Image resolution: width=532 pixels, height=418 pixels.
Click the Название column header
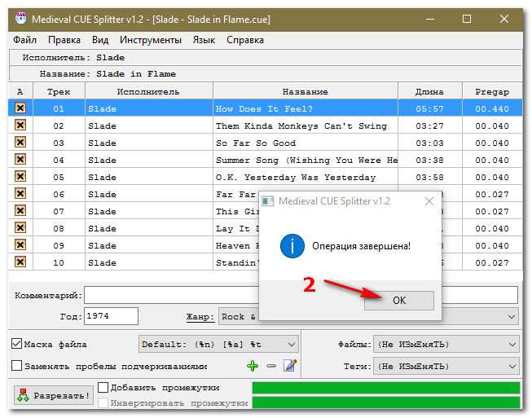click(306, 91)
